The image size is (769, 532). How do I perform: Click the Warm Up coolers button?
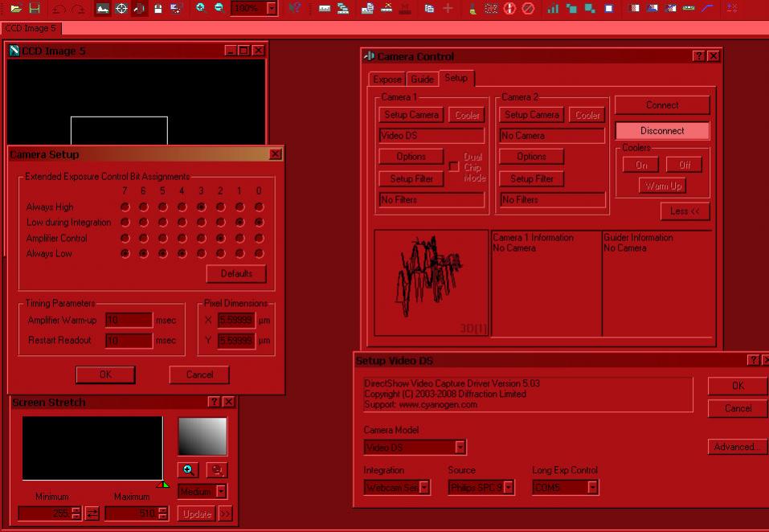coord(663,186)
